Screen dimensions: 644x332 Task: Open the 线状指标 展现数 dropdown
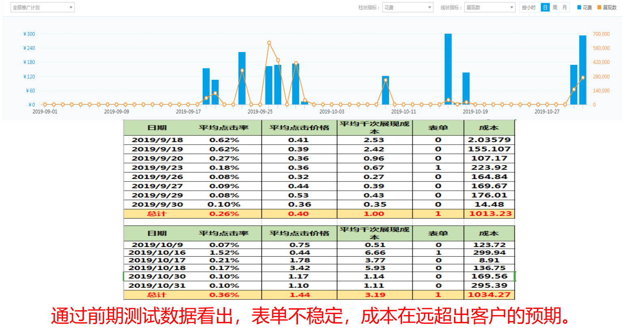click(x=490, y=7)
